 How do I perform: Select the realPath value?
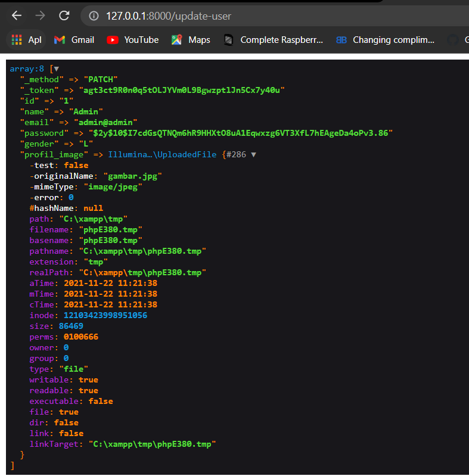pyautogui.click(x=142, y=273)
